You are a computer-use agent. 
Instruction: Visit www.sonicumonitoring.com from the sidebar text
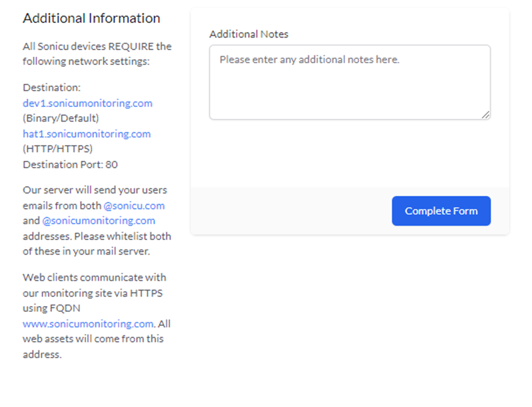(x=87, y=324)
